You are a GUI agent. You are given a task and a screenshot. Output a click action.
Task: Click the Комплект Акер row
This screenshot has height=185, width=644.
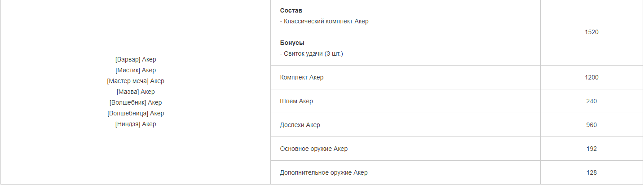[302, 78]
